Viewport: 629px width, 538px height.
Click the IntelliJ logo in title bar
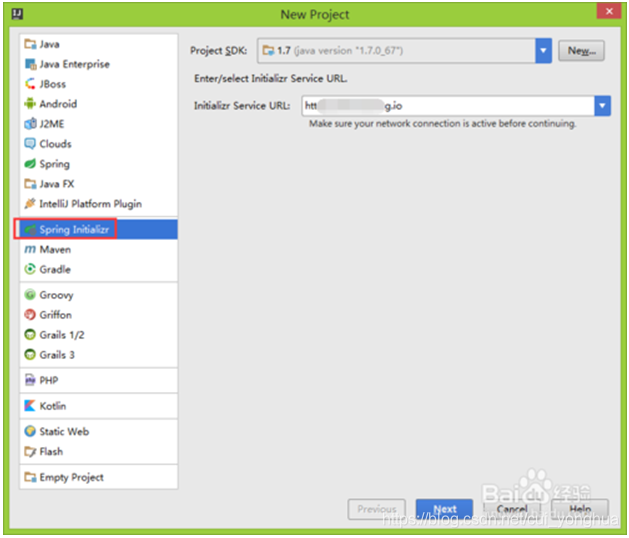(17, 14)
